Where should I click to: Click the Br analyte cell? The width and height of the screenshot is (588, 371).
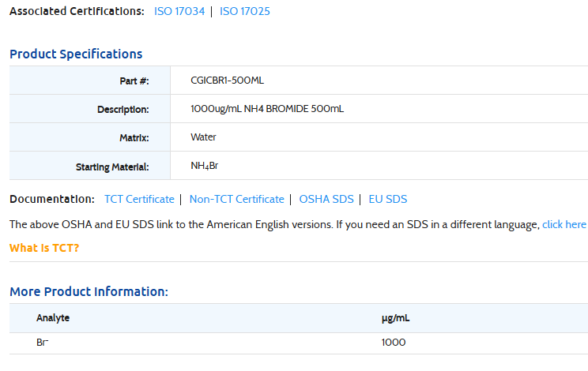43,343
